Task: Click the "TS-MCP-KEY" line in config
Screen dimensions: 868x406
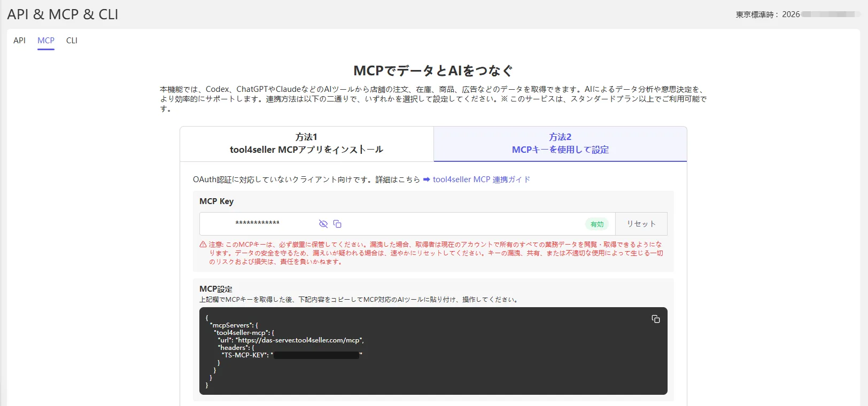Action: coord(292,355)
